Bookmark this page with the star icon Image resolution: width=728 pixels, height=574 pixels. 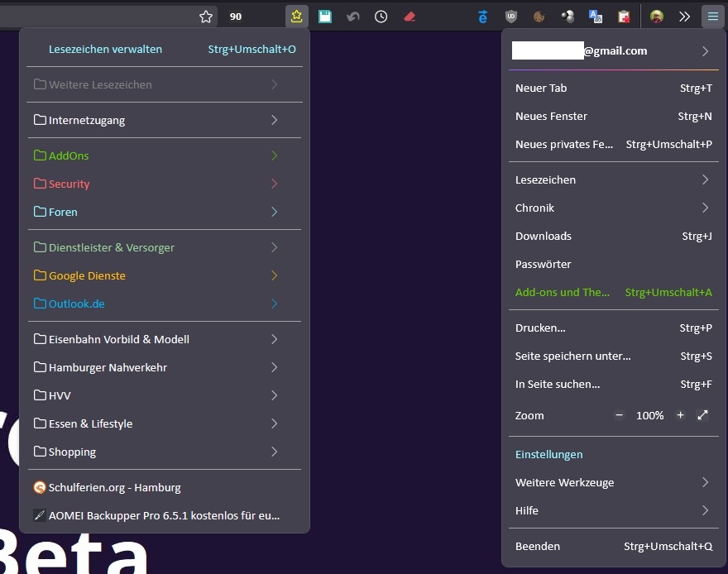[206, 17]
